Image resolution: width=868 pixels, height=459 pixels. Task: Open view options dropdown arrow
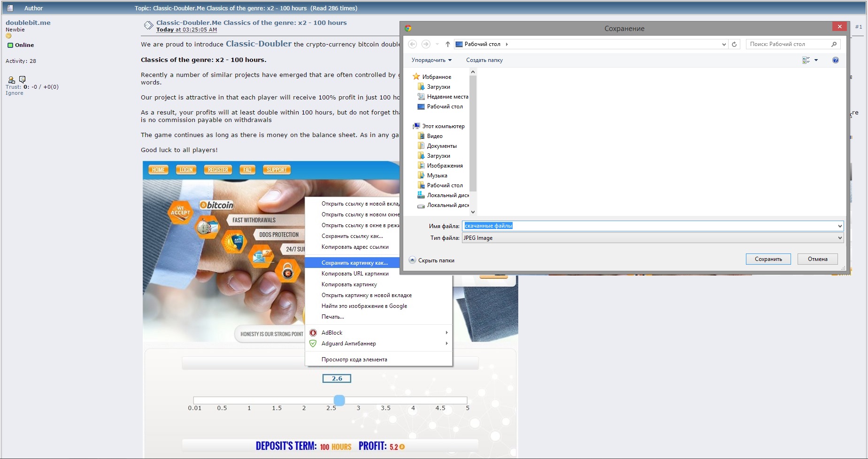816,60
